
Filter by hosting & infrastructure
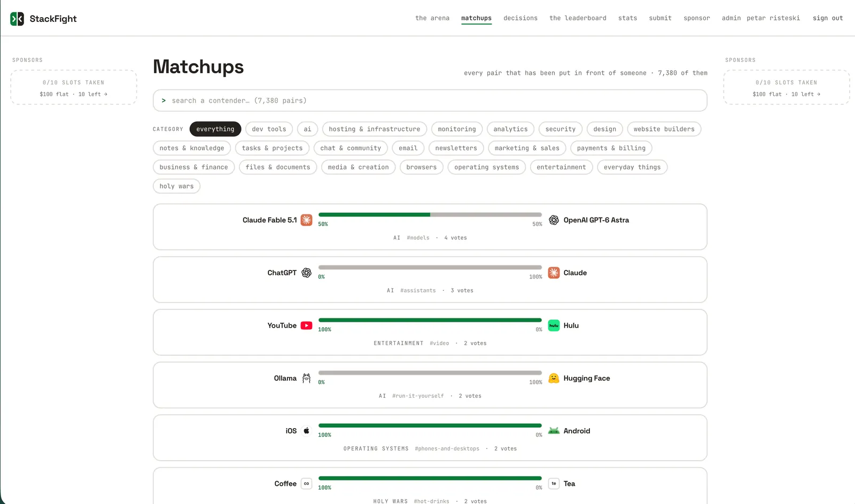point(375,129)
